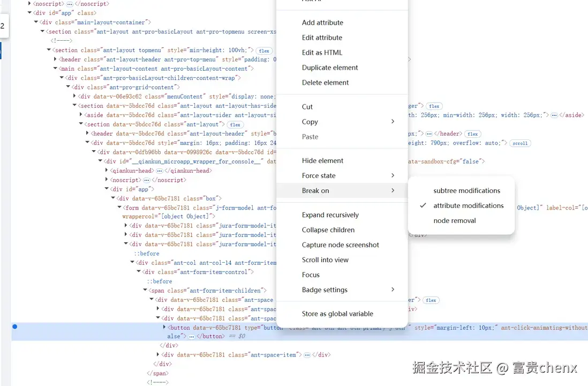Collapse the div id="app" class node

pyautogui.click(x=29, y=13)
